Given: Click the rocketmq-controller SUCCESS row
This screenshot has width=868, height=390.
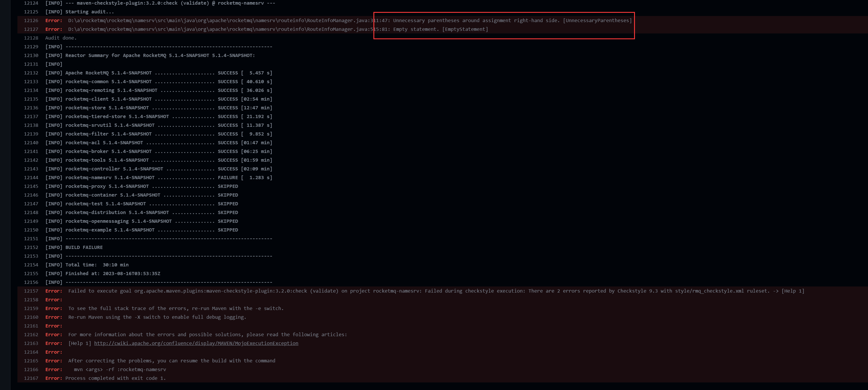Looking at the screenshot, I should tap(159, 169).
